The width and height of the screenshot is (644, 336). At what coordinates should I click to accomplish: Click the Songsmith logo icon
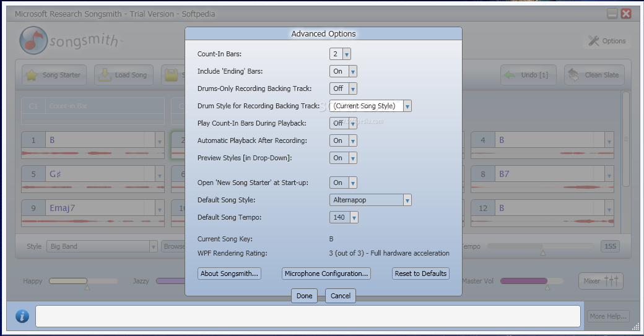pyautogui.click(x=33, y=41)
